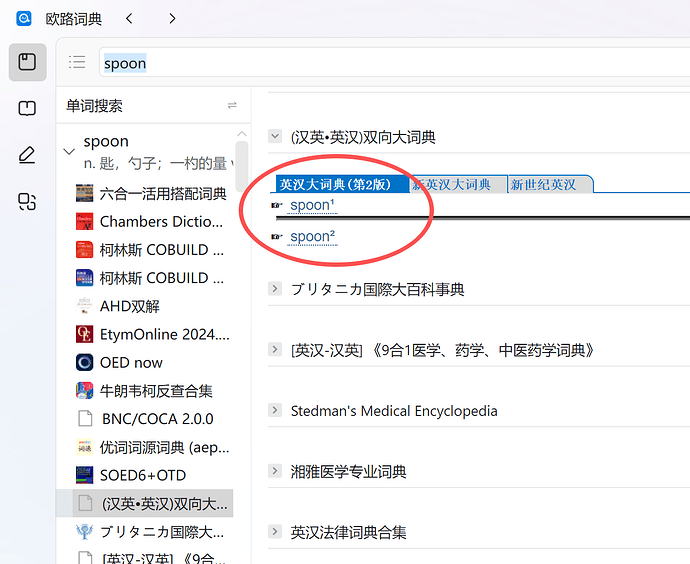690x564 pixels.
Task: Collapse the (汉英•英汉)双向大词典 section
Action: point(275,137)
